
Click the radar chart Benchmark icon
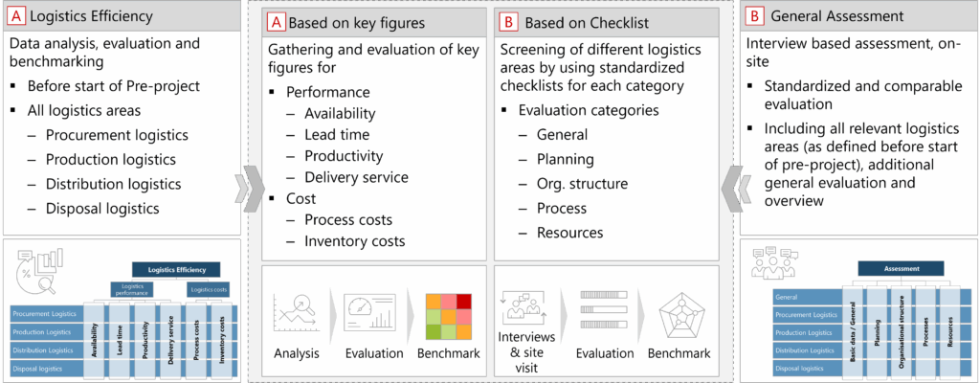(x=679, y=310)
